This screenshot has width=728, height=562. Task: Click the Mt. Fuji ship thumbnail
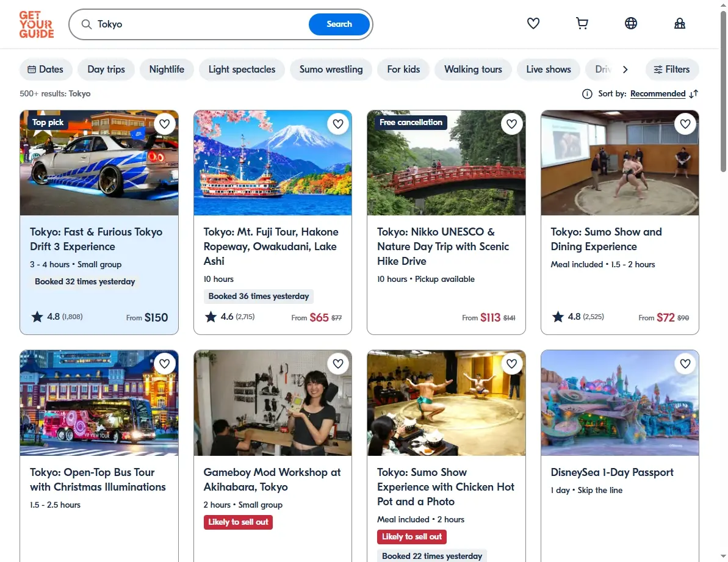coord(273,163)
